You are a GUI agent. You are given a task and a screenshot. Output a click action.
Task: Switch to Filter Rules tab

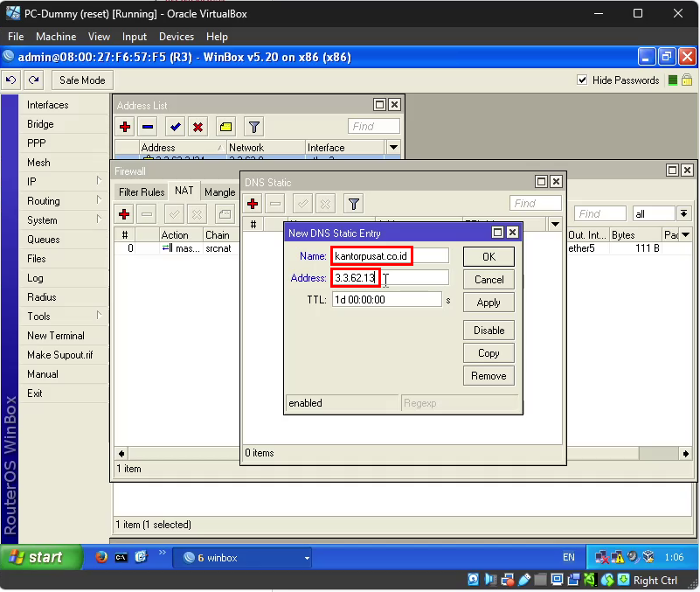pyautogui.click(x=142, y=192)
